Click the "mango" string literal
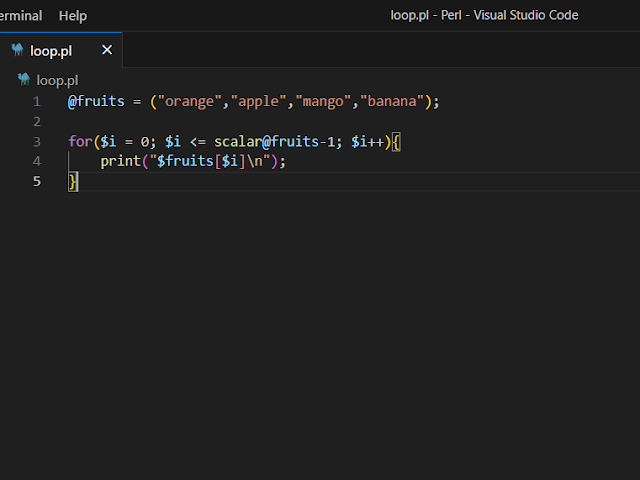Image resolution: width=640 pixels, height=480 pixels. tap(323, 101)
